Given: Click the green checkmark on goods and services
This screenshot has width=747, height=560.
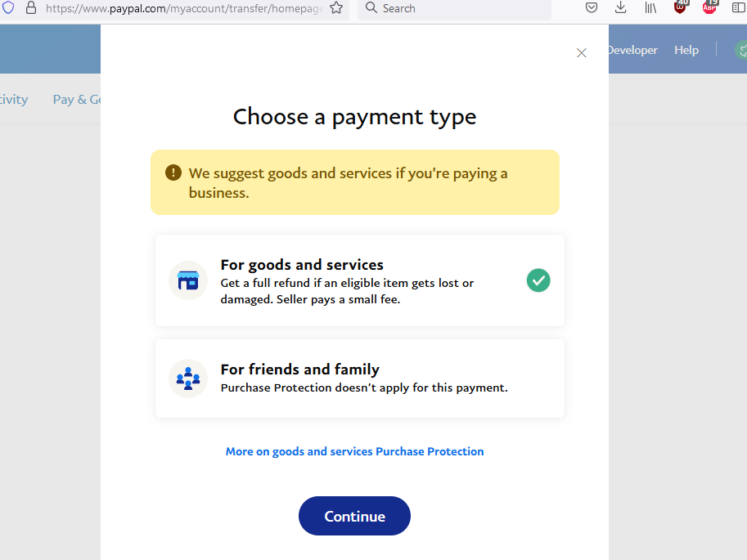Looking at the screenshot, I should point(538,280).
